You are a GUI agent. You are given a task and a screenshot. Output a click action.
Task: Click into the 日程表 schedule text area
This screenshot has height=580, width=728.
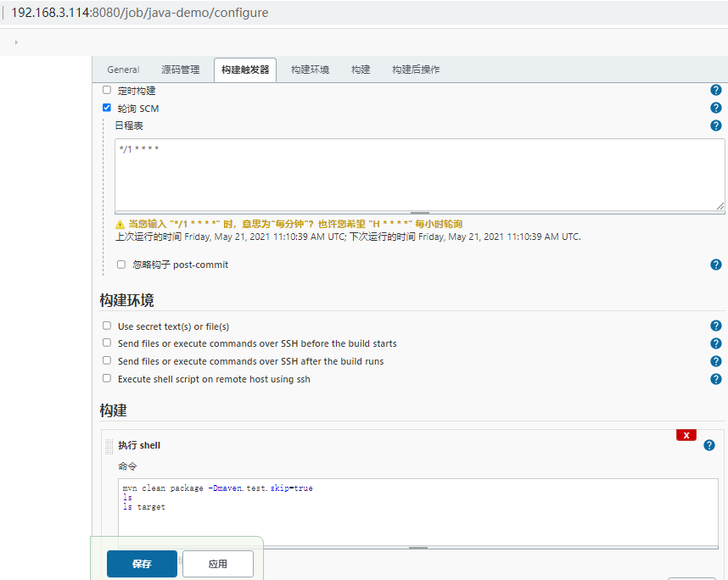coord(420,175)
